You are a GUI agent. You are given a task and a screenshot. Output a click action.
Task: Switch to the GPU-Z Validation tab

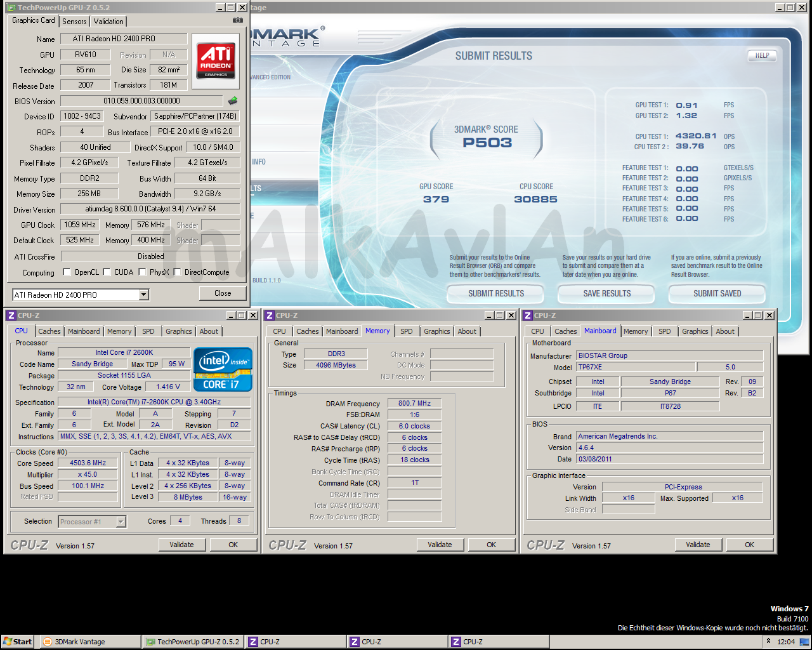tap(108, 22)
